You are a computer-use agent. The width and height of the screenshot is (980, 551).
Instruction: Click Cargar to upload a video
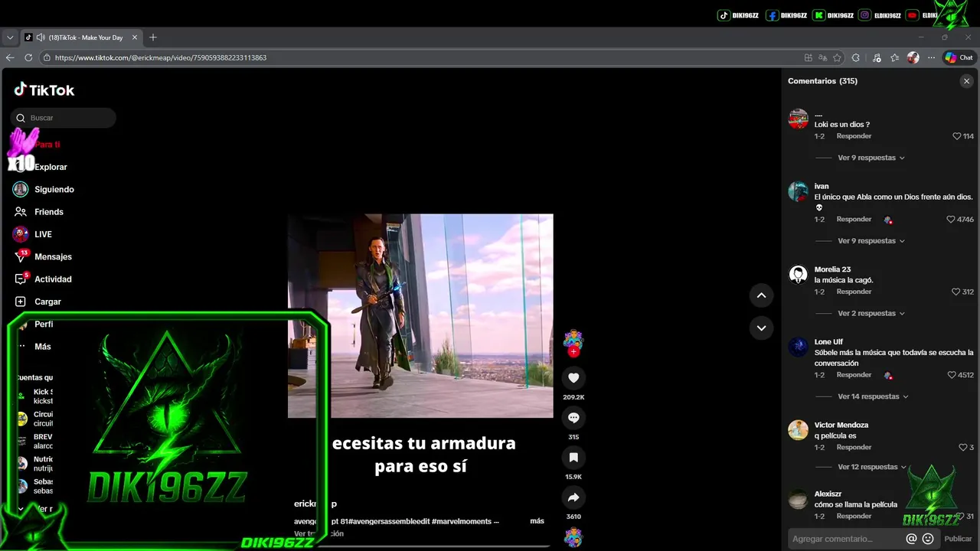(37, 302)
